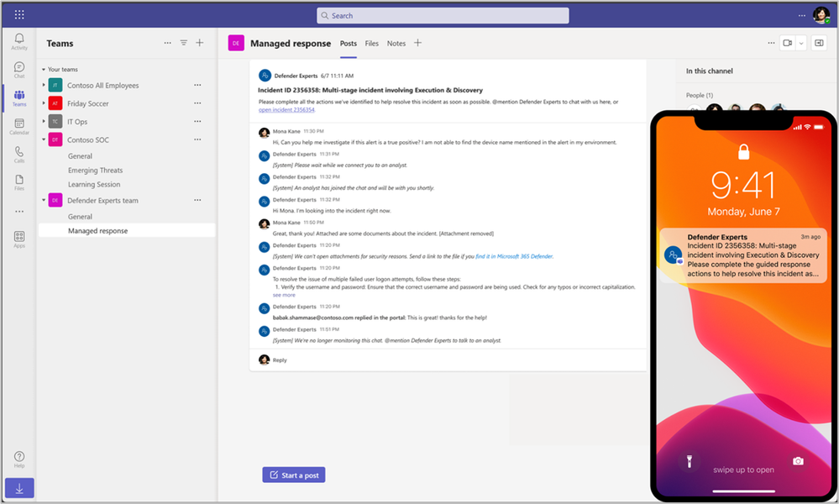Screen dimensions: 839x504
Task: Open more options for Friday Soccer team
Action: point(197,103)
